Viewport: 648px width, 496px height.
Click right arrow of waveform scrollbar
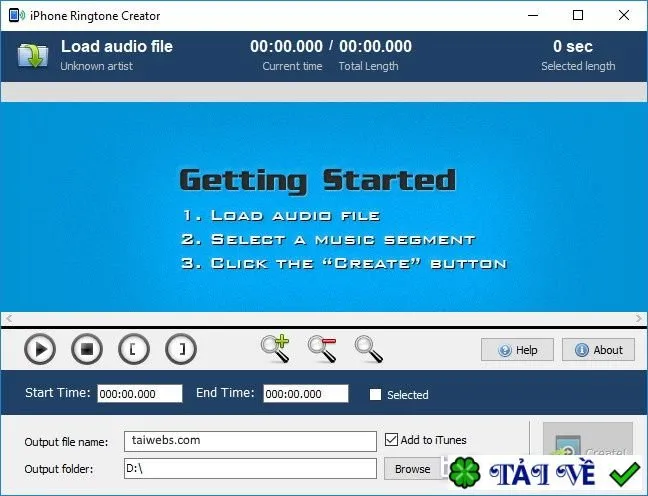pos(639,318)
